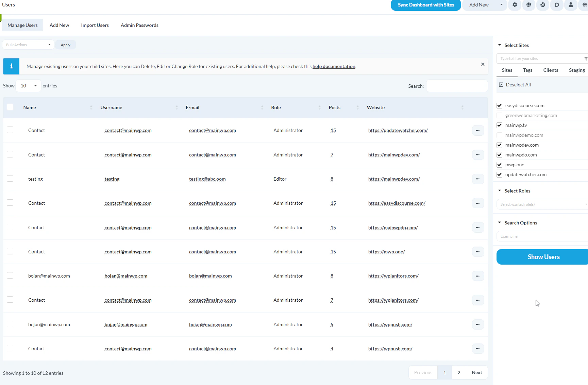Open actions menu for Contact wppush.com row

click(478, 349)
